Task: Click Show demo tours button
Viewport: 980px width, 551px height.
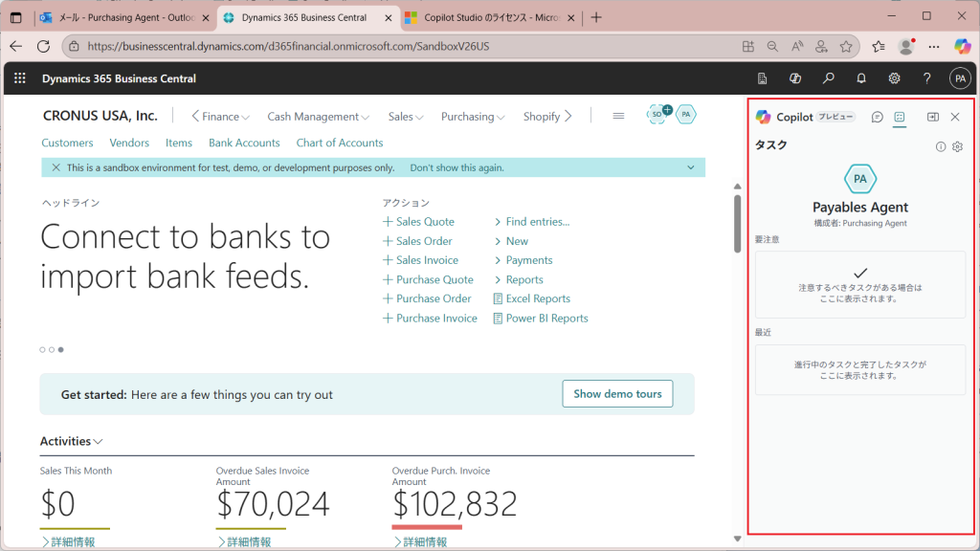Action: tap(617, 393)
